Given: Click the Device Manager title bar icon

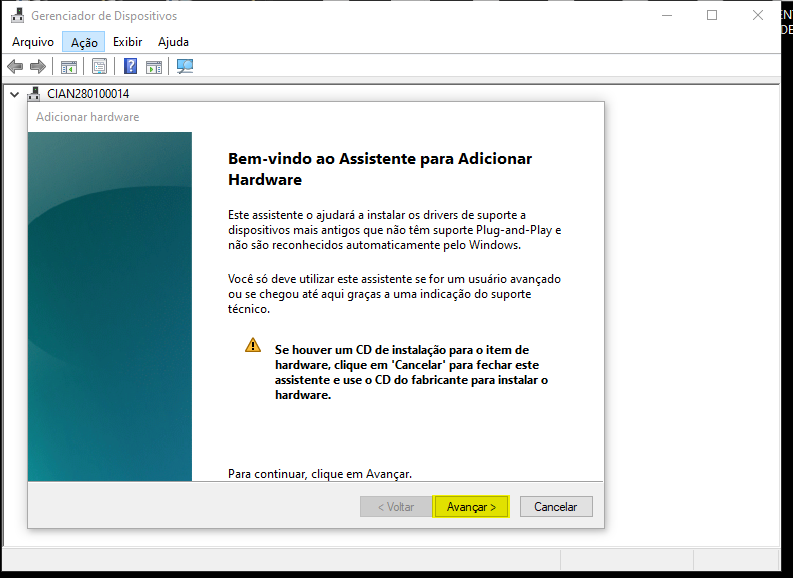Looking at the screenshot, I should 18,16.
